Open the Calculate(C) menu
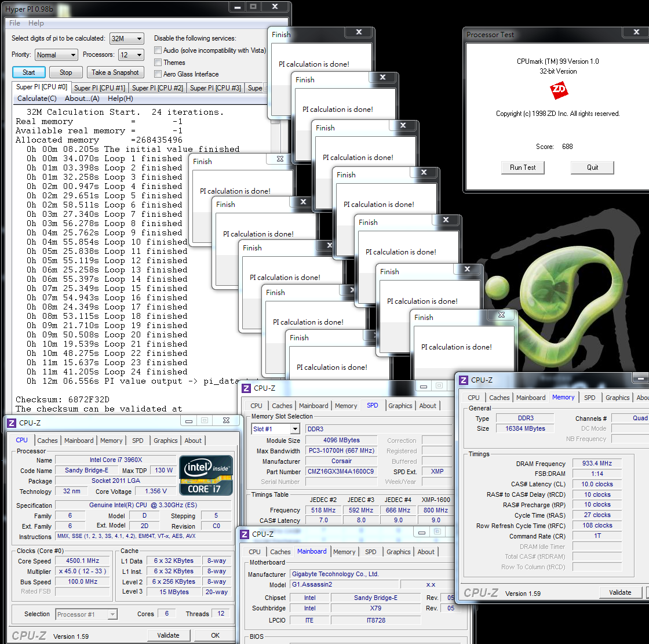This screenshot has height=644, width=649. (37, 99)
